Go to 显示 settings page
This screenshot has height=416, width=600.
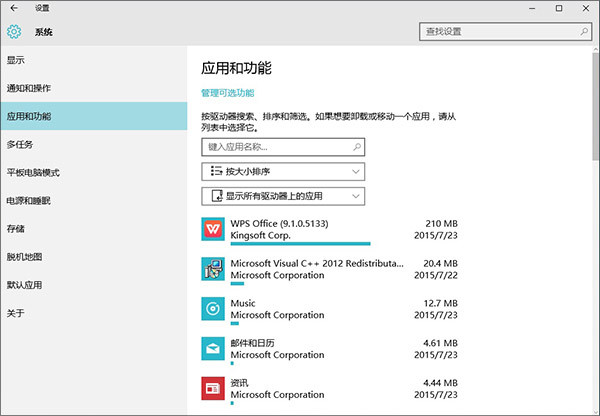point(16,60)
